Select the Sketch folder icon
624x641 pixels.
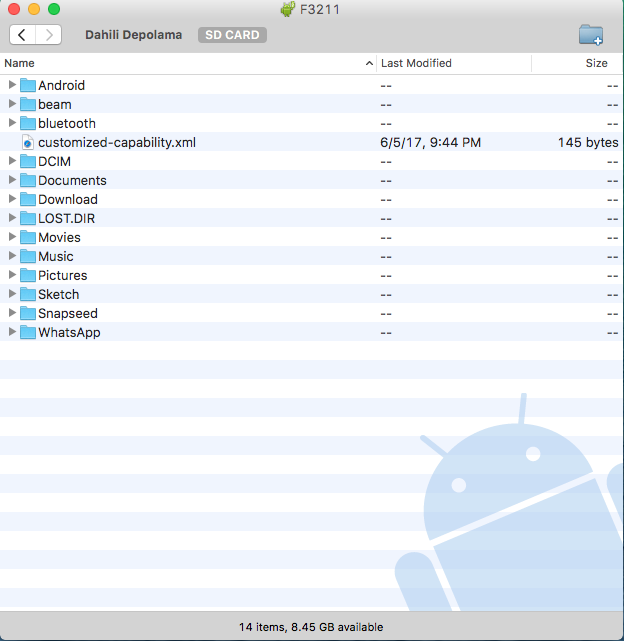click(x=28, y=294)
